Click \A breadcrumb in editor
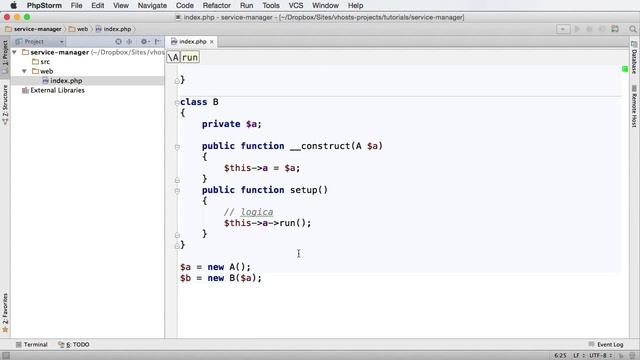This screenshot has height=360, width=640. (x=173, y=57)
